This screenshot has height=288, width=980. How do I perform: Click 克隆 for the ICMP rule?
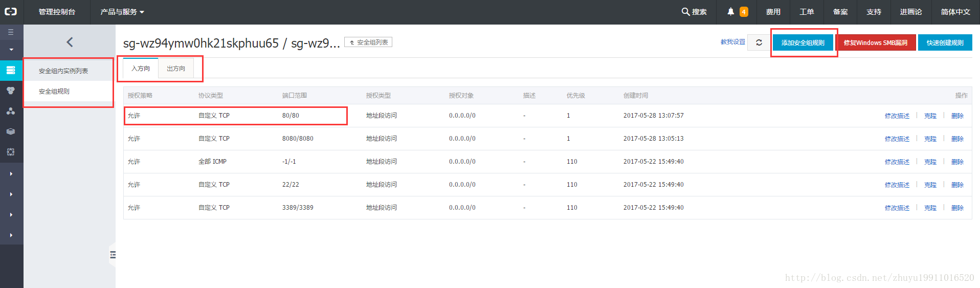pyautogui.click(x=930, y=162)
